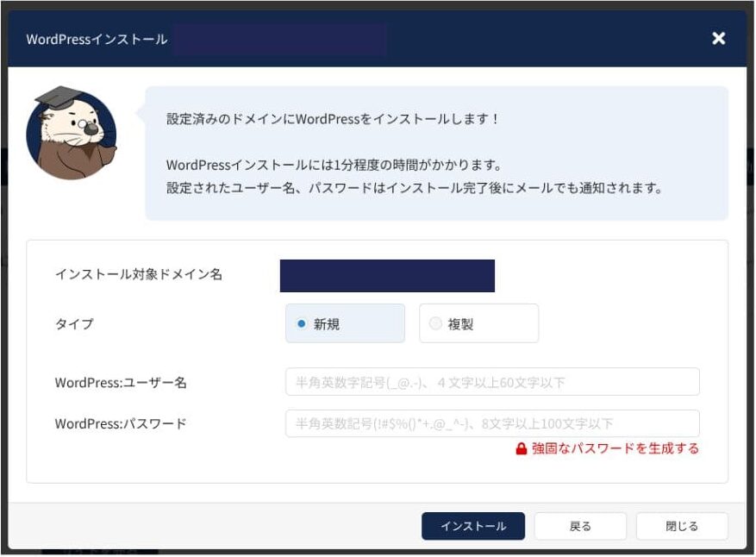Click the masked domain name value

[x=387, y=276]
